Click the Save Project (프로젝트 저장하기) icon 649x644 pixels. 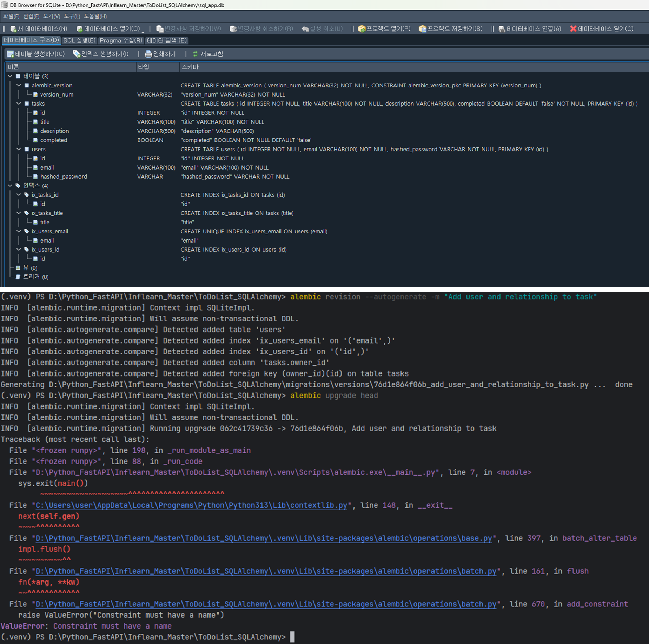(423, 29)
